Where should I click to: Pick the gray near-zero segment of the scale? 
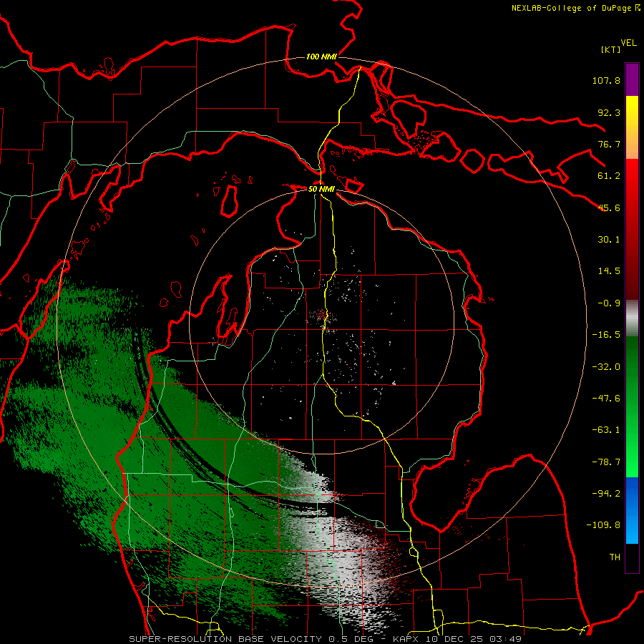pos(632,318)
